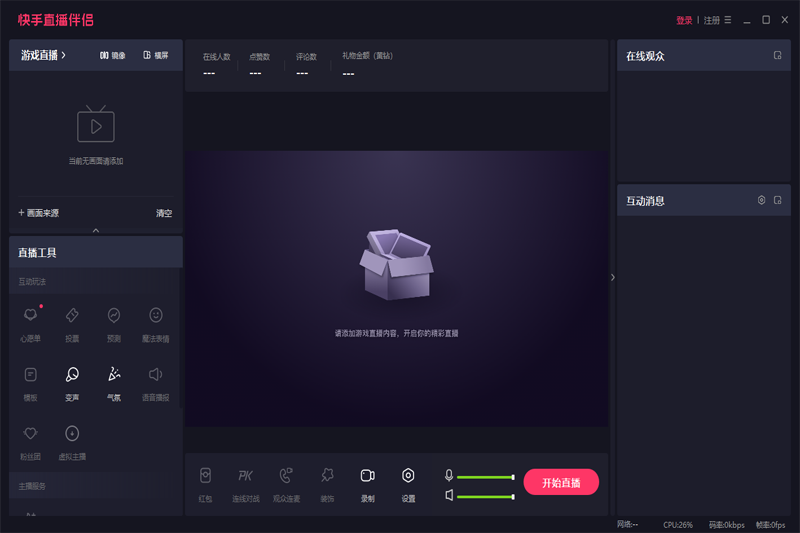Open the 投票 voting tool
The width and height of the screenshot is (800, 533).
[72, 316]
